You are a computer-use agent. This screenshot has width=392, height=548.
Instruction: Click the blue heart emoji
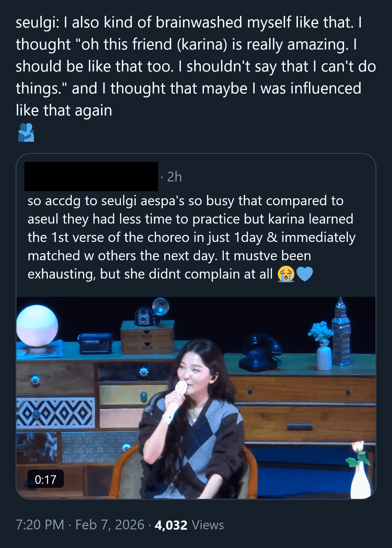tap(305, 274)
